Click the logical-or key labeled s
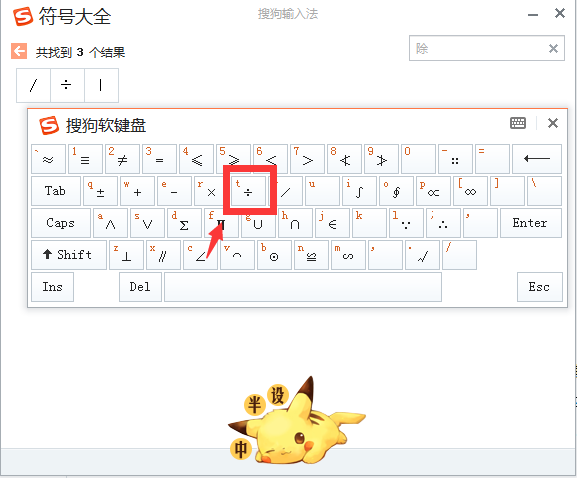 pyautogui.click(x=147, y=223)
